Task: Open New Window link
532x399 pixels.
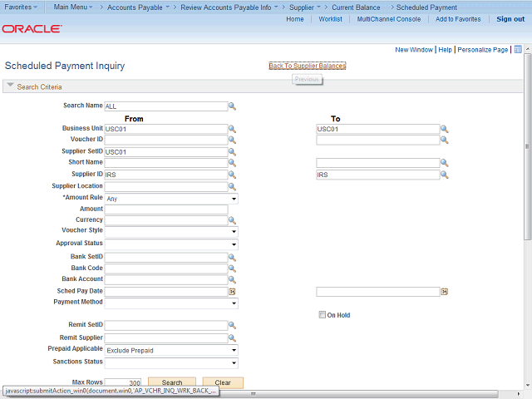Action: click(414, 50)
